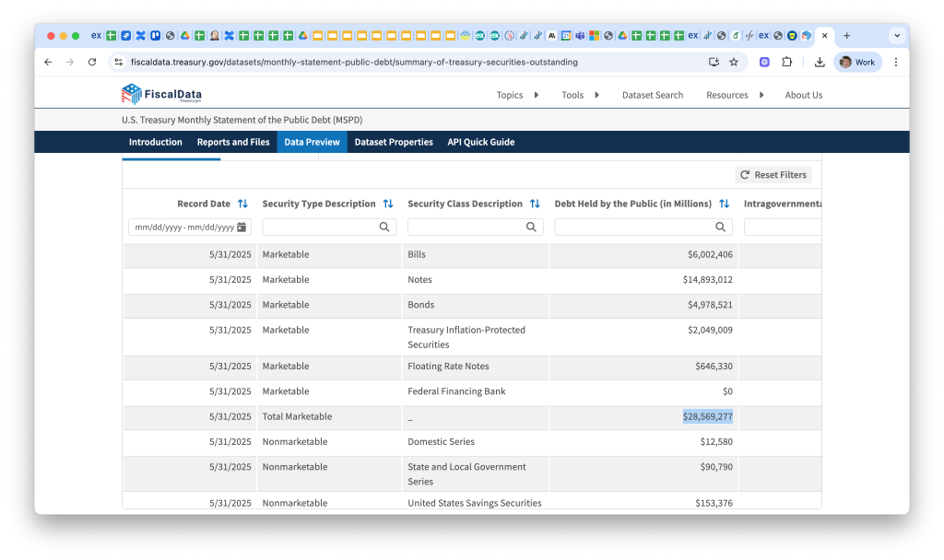Click the Security Class Description filter field
This screenshot has width=944, height=560.
point(466,227)
